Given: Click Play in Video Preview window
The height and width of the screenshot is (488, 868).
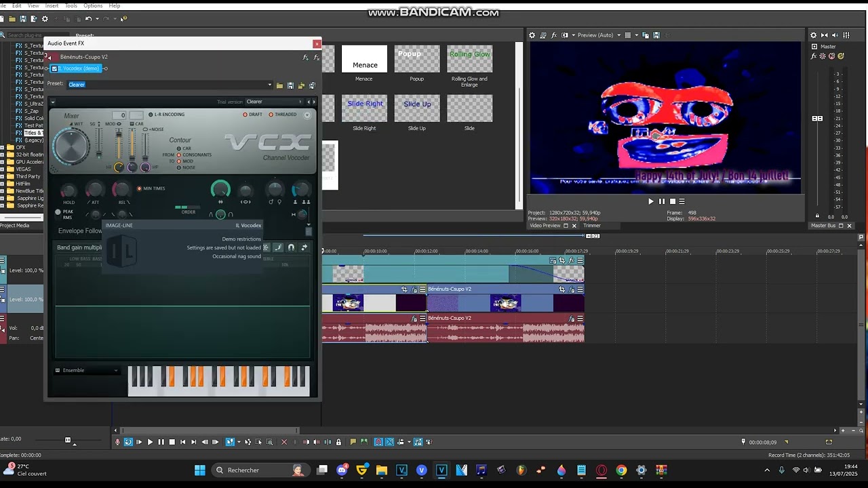Looking at the screenshot, I should click(x=651, y=201).
